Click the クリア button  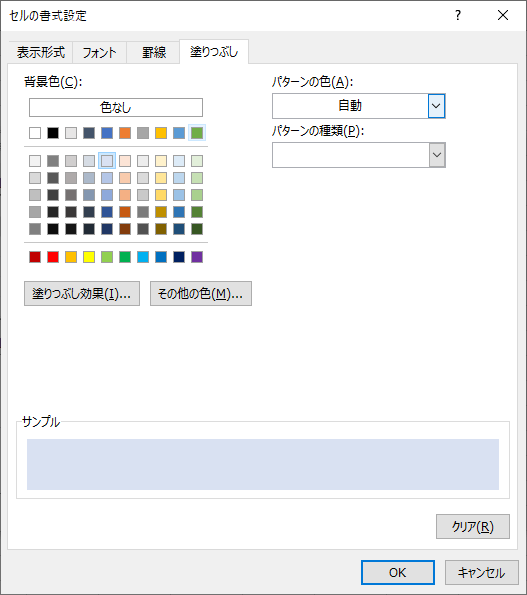pyautogui.click(x=473, y=526)
